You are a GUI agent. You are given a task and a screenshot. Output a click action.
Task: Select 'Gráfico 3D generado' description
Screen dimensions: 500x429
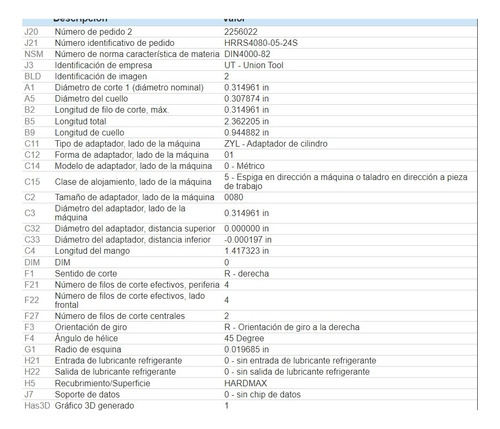pyautogui.click(x=94, y=406)
